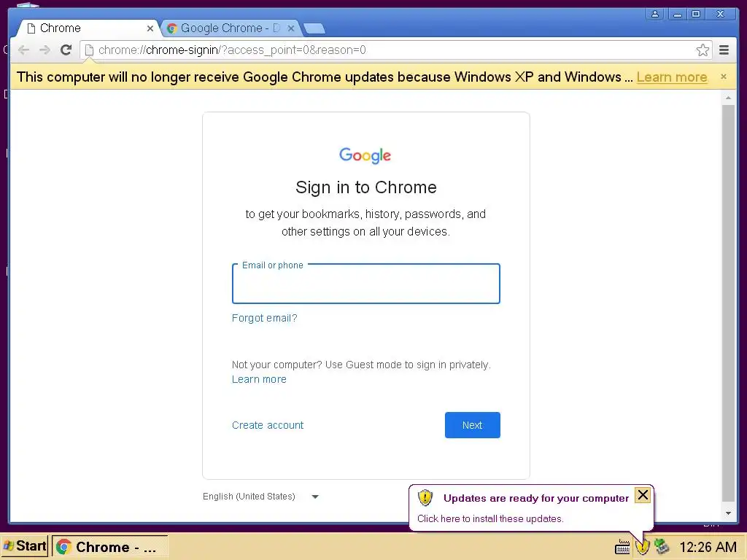Click the 'Sign in to Chrome' heading
This screenshot has width=747, height=560.
point(366,187)
